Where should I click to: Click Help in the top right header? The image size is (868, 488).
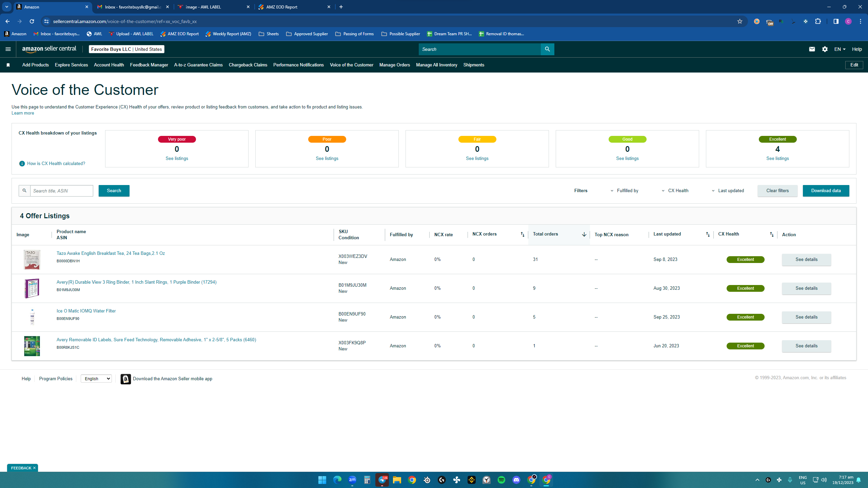(857, 49)
